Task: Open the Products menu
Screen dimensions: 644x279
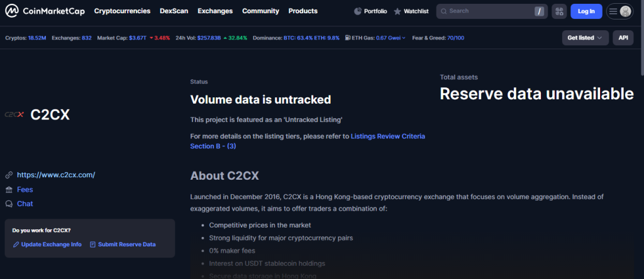Action: 303,11
